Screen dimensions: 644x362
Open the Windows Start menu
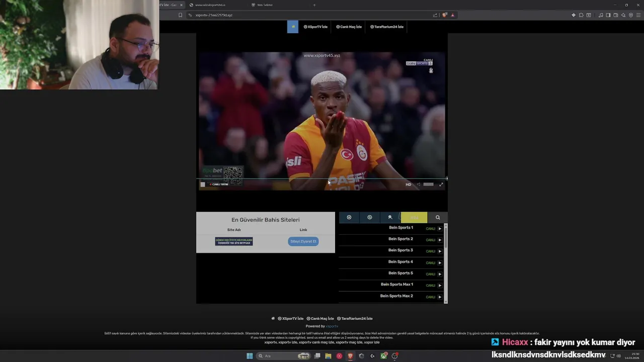tap(250, 356)
